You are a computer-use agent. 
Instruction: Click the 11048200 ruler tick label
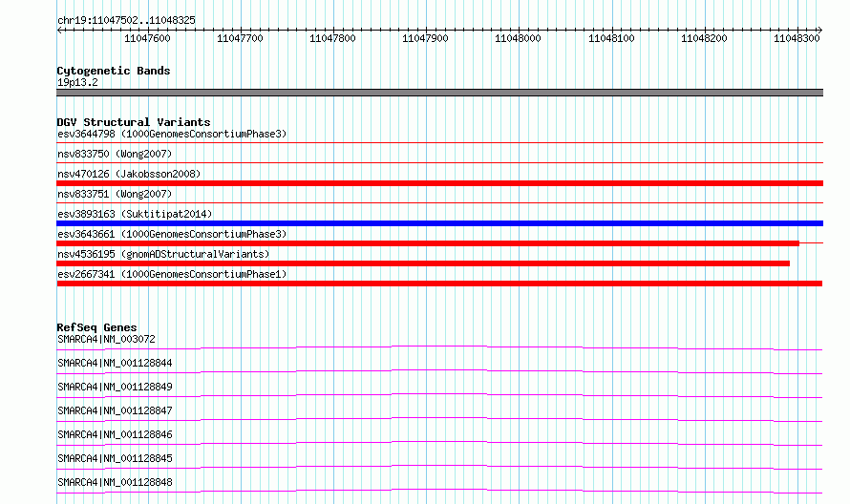tap(704, 38)
